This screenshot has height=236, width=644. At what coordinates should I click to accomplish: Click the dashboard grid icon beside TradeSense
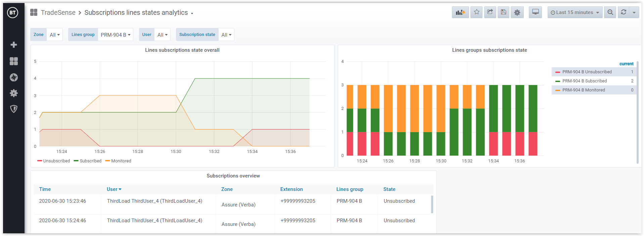[34, 12]
